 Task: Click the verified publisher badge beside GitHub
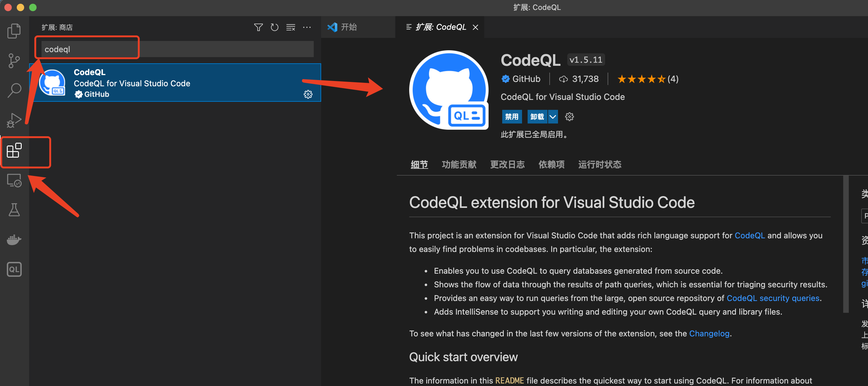[505, 79]
